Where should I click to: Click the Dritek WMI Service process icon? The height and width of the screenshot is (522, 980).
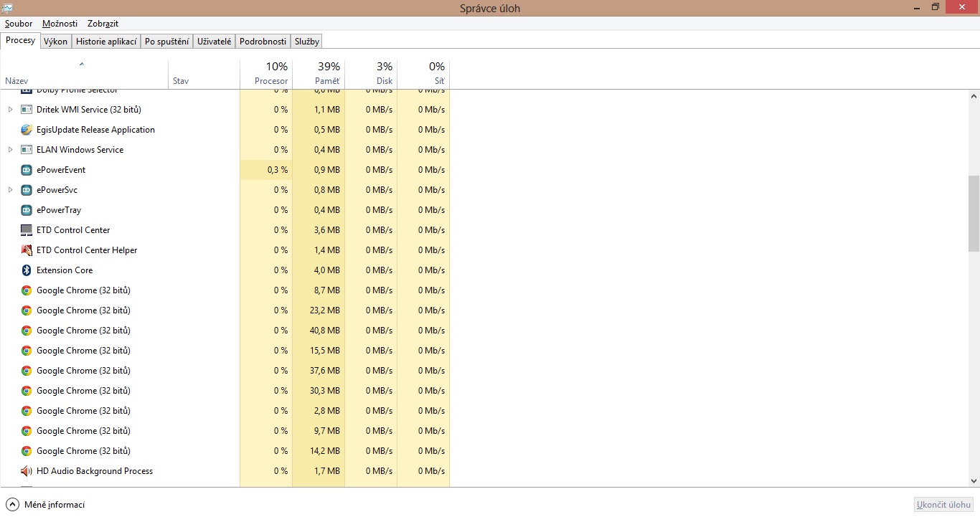(x=27, y=110)
